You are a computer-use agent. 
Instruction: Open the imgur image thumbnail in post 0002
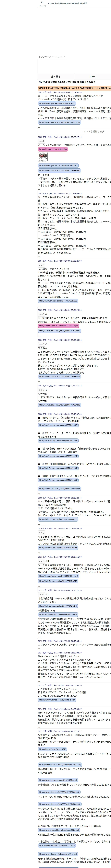click(x=43, y=157)
